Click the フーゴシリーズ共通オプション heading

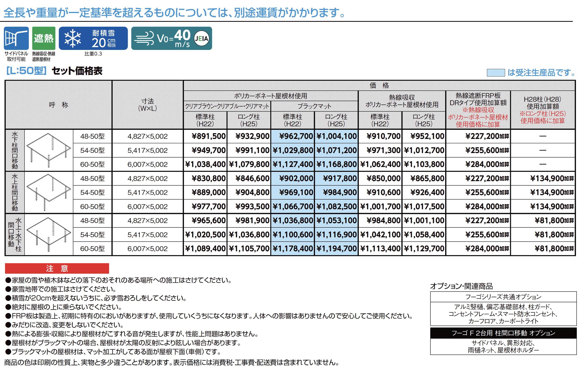click(x=503, y=297)
